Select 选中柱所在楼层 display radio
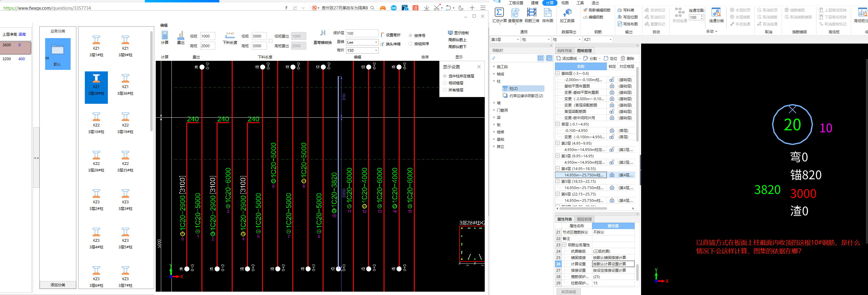 [445, 76]
